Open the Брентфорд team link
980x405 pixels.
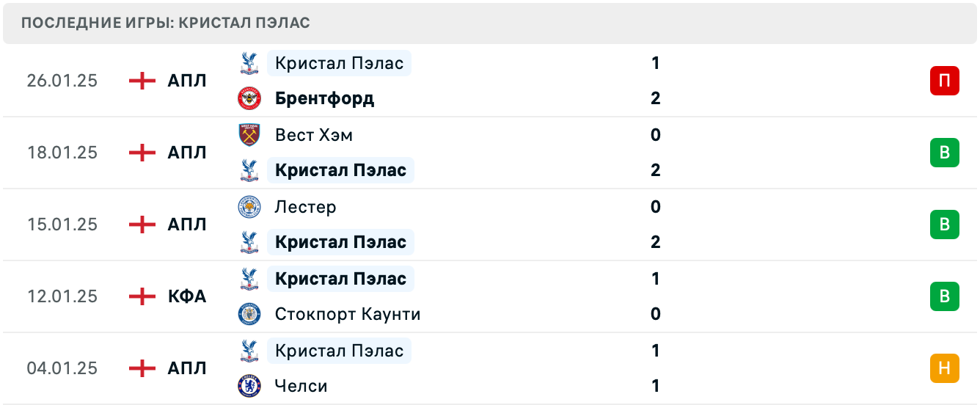pos(324,98)
